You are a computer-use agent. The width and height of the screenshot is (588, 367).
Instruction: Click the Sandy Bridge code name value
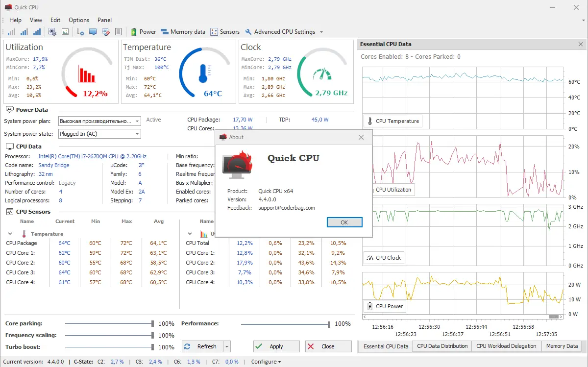54,165
